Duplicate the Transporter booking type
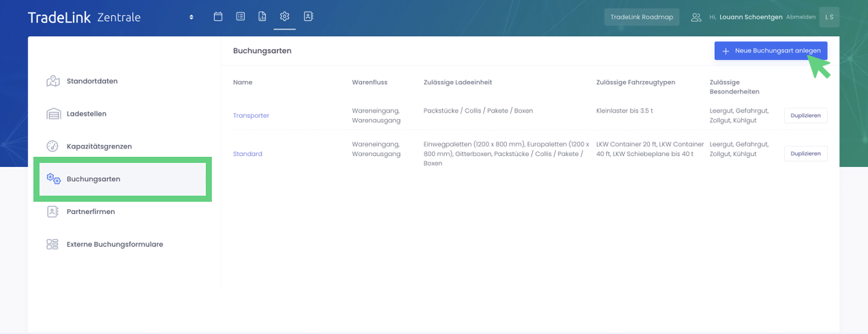Viewport: 868px width, 334px height. coord(805,116)
